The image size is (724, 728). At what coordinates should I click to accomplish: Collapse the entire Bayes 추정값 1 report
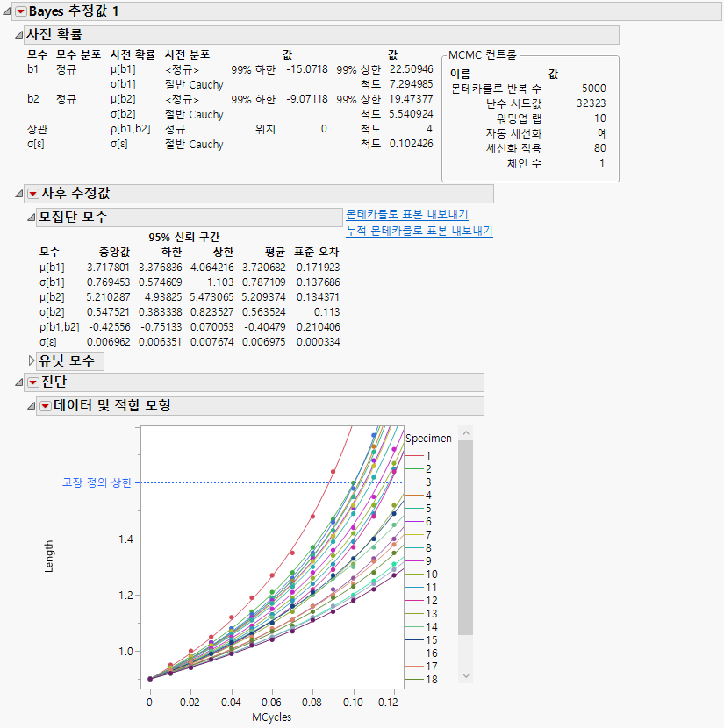(7, 12)
